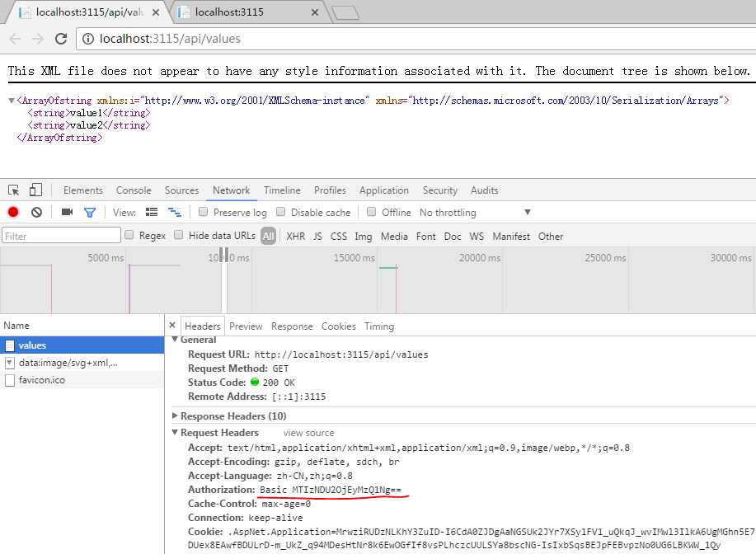Toggle capture screenshots camera icon
This screenshot has width=756, height=554.
(67, 212)
